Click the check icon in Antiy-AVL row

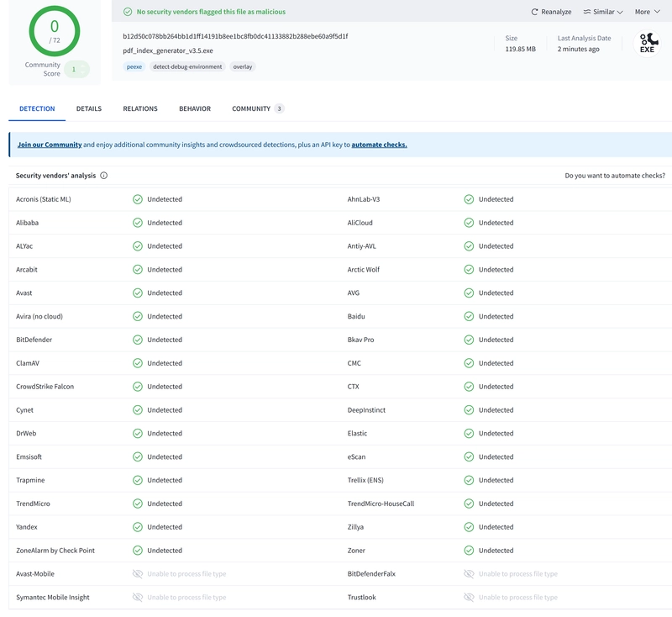[469, 246]
